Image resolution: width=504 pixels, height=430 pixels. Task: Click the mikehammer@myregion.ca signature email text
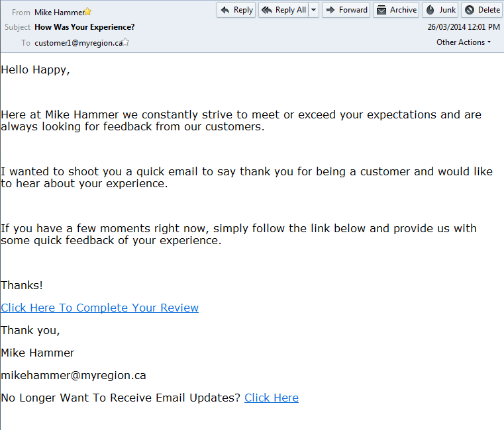74,375
